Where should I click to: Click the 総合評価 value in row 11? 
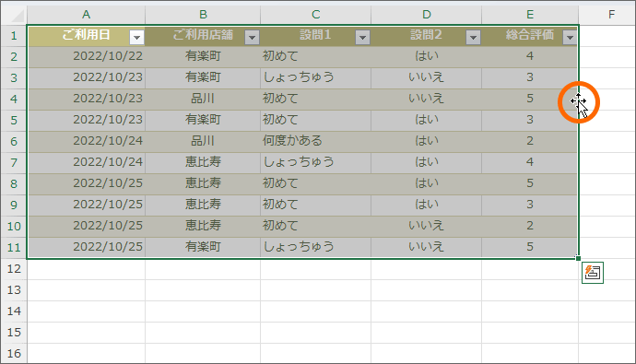(530, 247)
